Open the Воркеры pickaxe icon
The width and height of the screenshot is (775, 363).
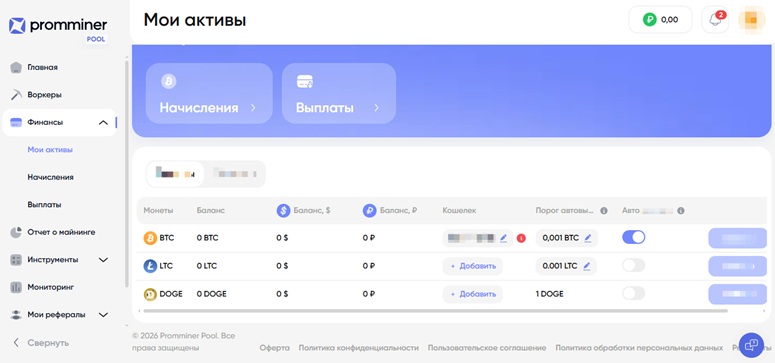[x=16, y=94]
